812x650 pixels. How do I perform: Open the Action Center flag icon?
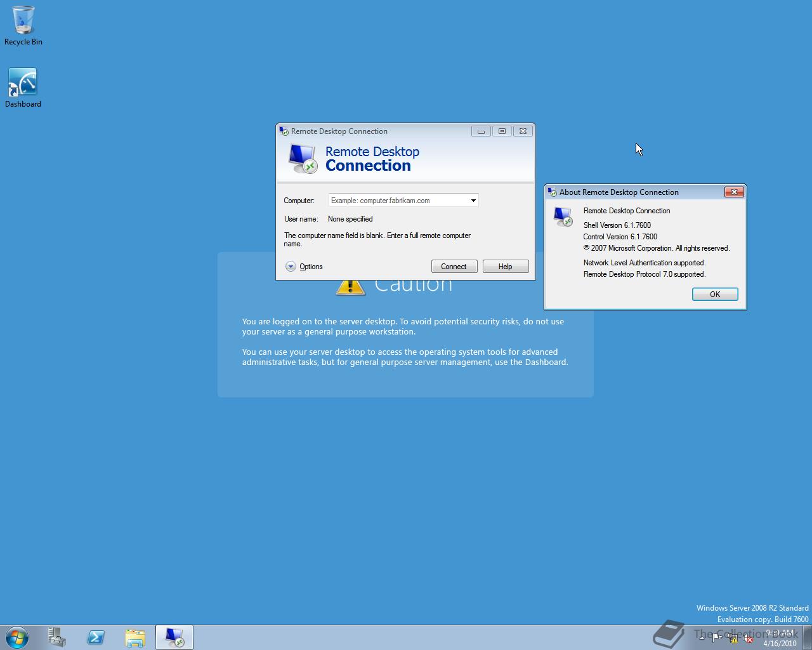(717, 638)
